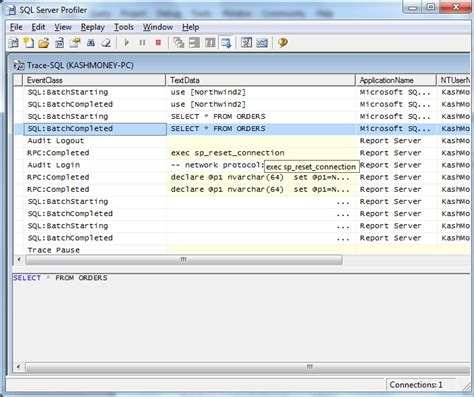Click the EventClass column header
Viewport: 474px width, 397px height.
tap(94, 80)
